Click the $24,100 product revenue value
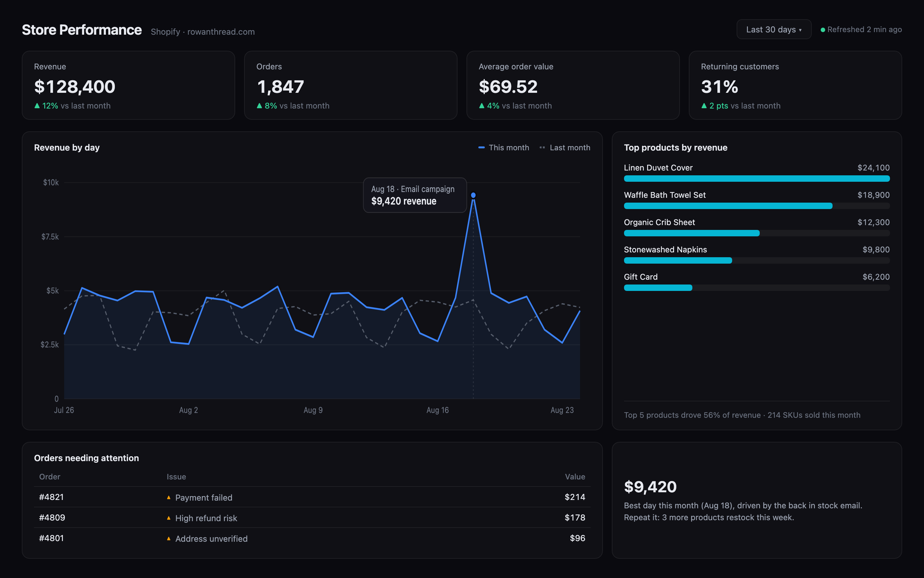This screenshot has width=924, height=578. (x=874, y=168)
